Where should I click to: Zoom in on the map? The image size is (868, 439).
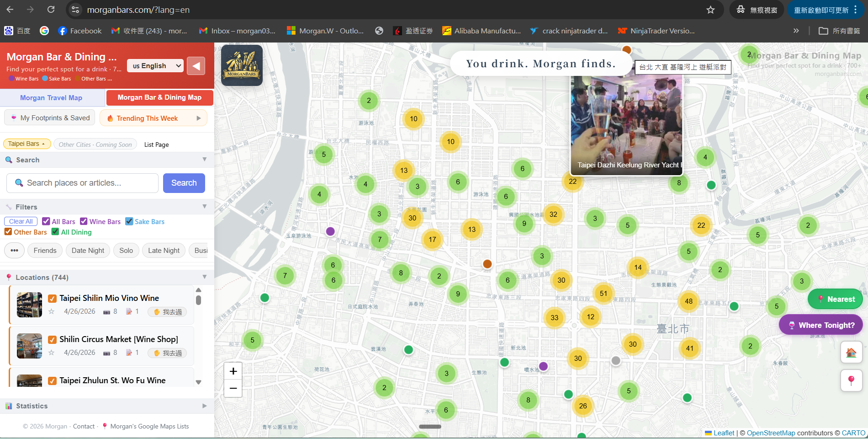pyautogui.click(x=233, y=371)
